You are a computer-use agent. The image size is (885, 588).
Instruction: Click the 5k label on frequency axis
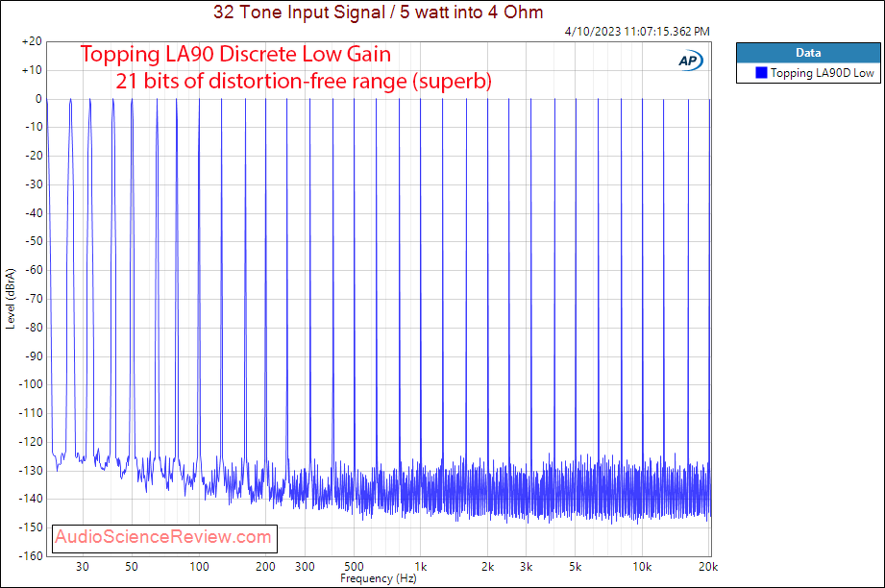(x=576, y=567)
